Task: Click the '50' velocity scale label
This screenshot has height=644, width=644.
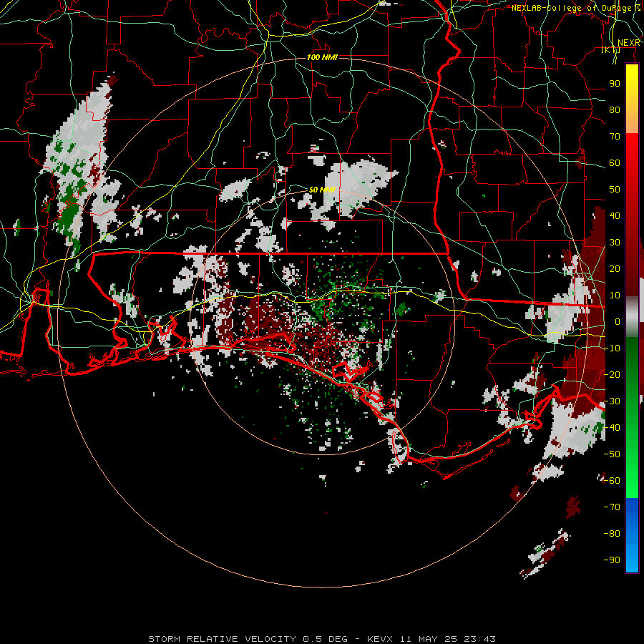Action: (x=615, y=190)
